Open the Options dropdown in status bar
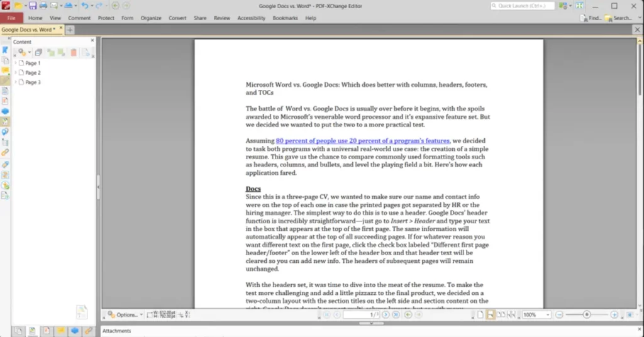The height and width of the screenshot is (337, 644). click(125, 315)
